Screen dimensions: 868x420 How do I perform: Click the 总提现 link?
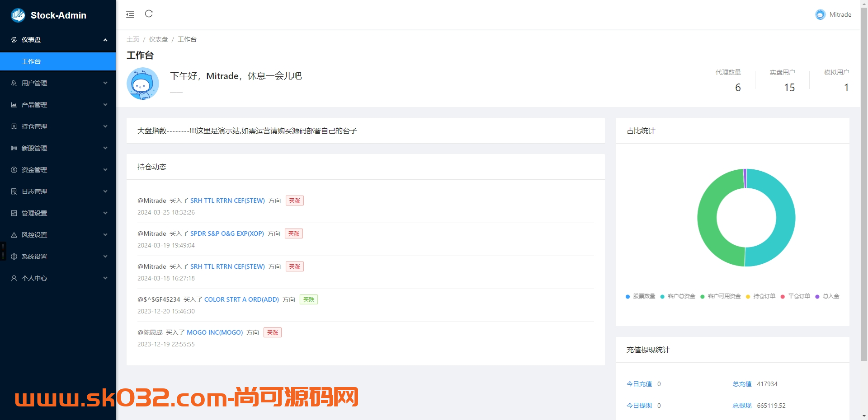coord(742,406)
